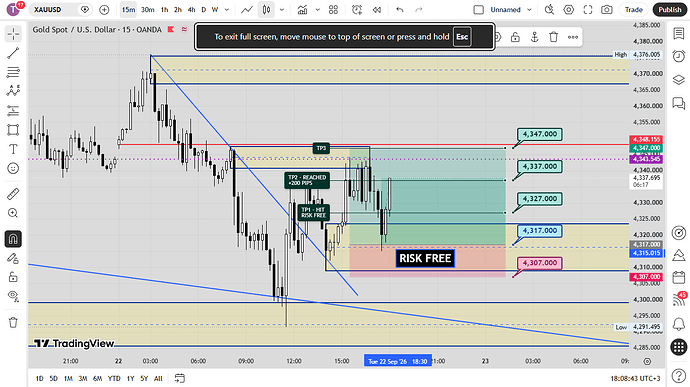Open the Notifications bell
The width and height of the screenshot is (690, 387).
coord(679,324)
